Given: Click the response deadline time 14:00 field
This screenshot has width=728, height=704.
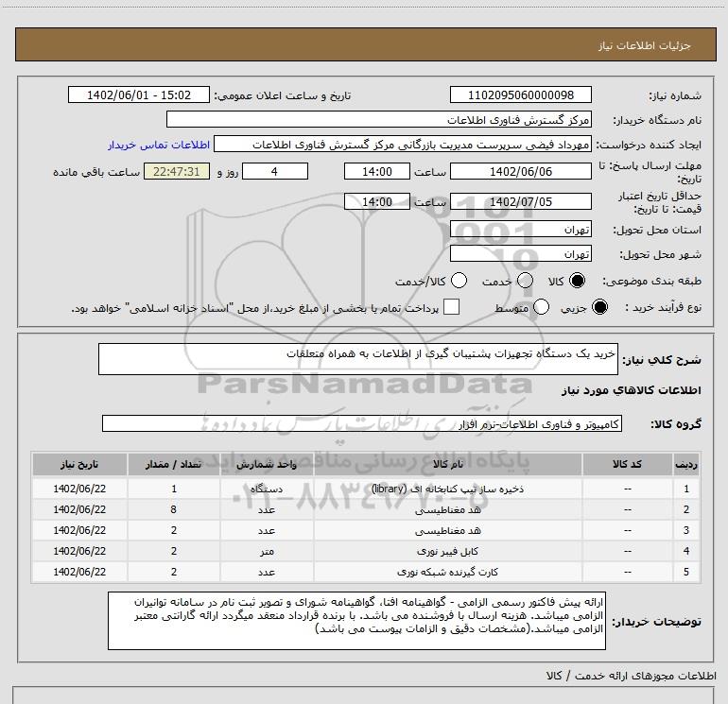Looking at the screenshot, I should click(x=377, y=171).
